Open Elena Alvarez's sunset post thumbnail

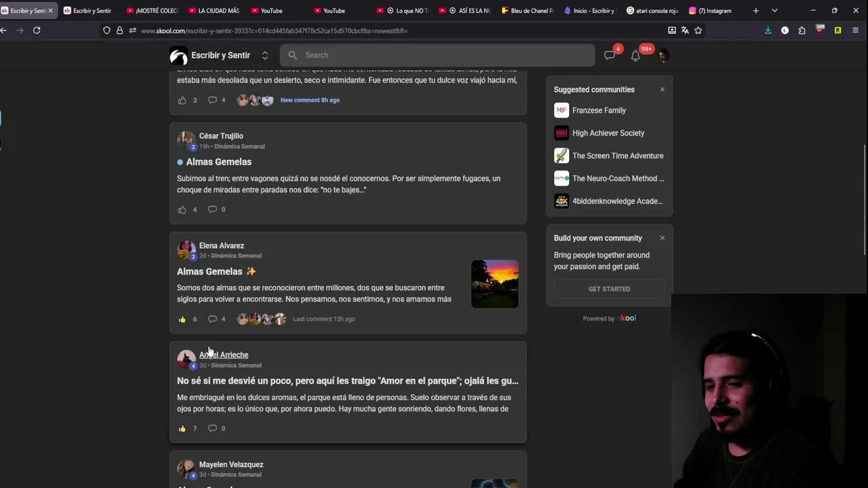point(495,284)
